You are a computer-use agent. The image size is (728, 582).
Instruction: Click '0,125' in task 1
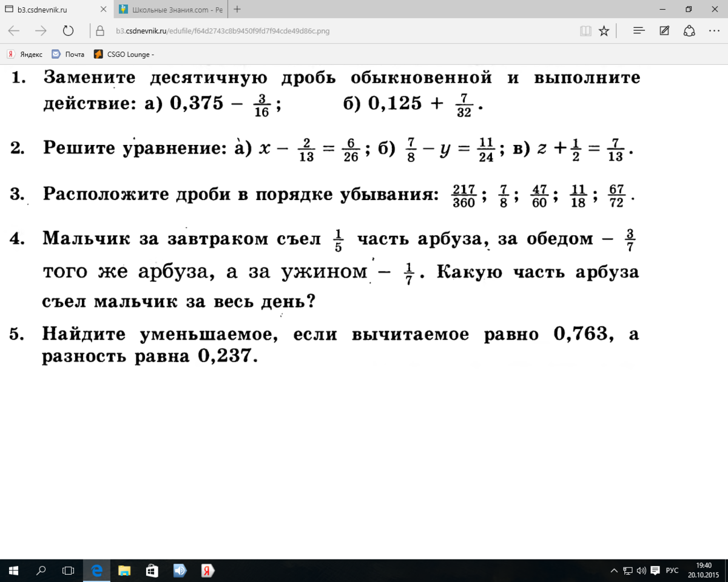point(394,104)
